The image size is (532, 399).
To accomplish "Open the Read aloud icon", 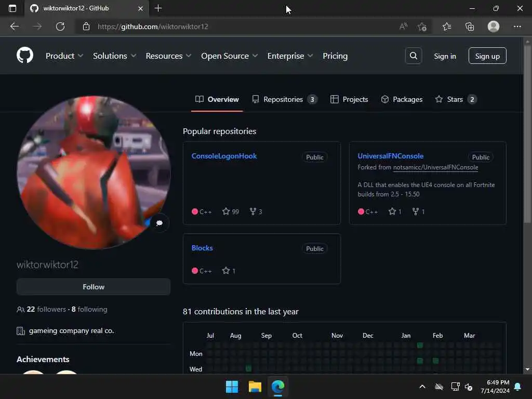I will coord(403,26).
